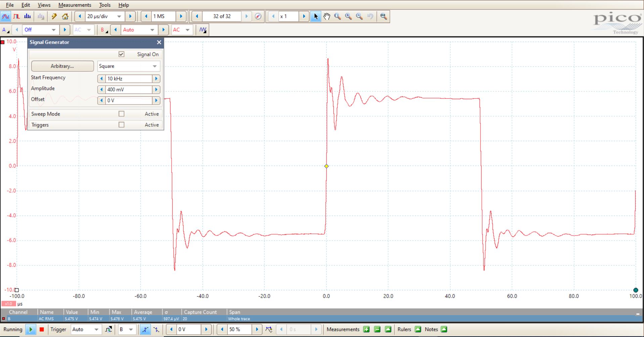Screen dimensions: 644x337
Task: Increase sample count from 1 MS
Action: [181, 16]
